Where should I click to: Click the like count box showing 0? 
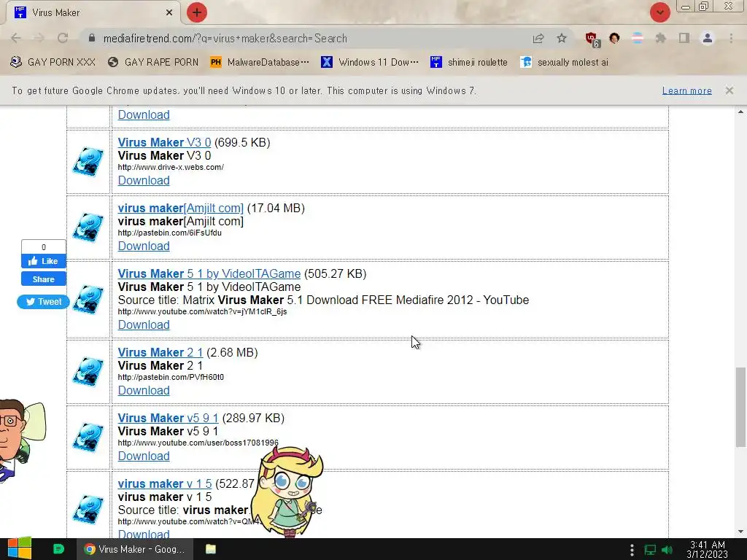pyautogui.click(x=43, y=246)
